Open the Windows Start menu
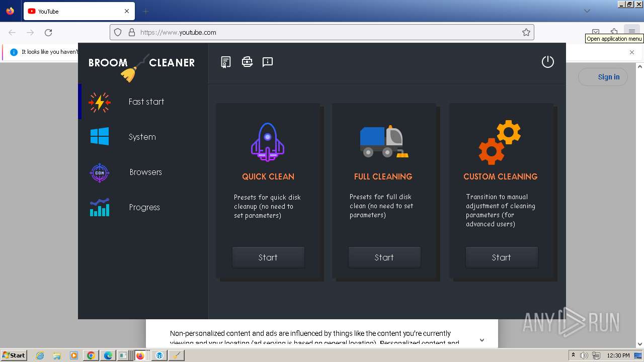644x362 pixels. click(x=14, y=355)
